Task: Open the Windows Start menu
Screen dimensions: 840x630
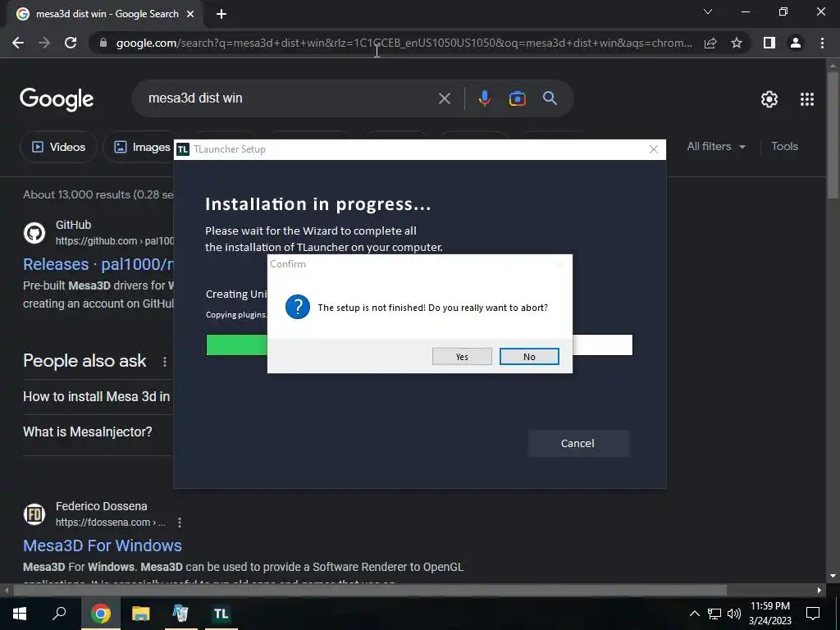Action: click(x=20, y=614)
